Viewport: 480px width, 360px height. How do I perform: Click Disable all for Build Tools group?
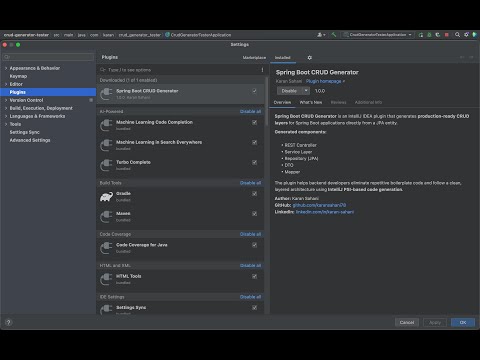click(250, 183)
